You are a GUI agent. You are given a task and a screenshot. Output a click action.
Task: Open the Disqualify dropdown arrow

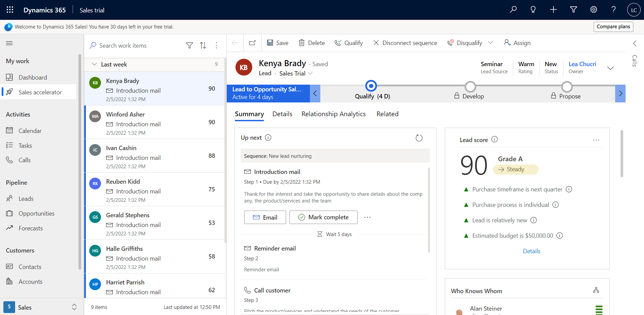(x=491, y=43)
